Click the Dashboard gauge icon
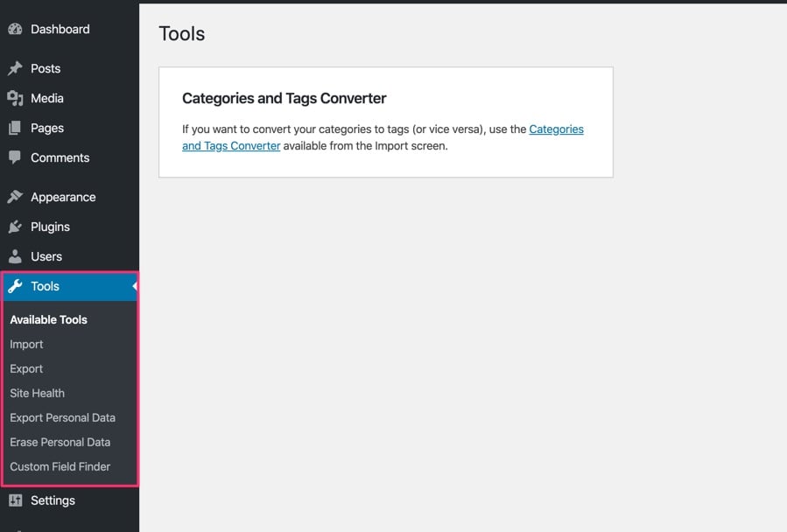The image size is (787, 532). point(15,29)
